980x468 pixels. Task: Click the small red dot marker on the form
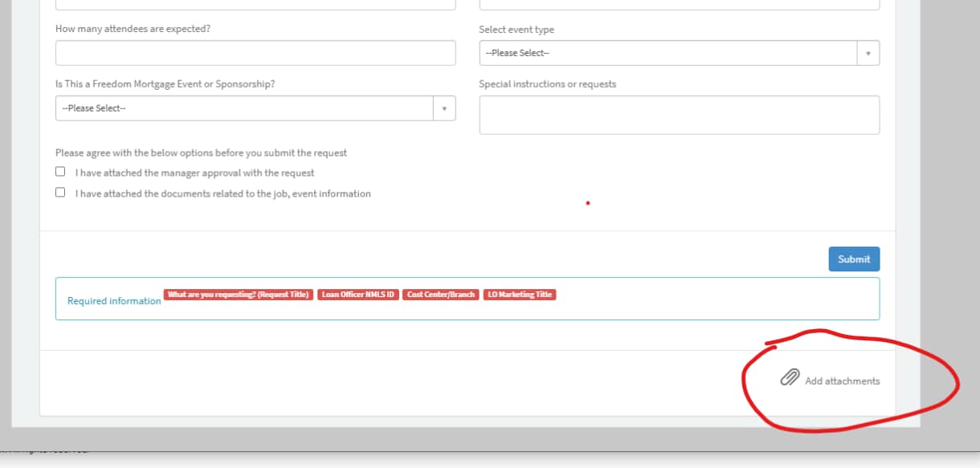tap(587, 203)
